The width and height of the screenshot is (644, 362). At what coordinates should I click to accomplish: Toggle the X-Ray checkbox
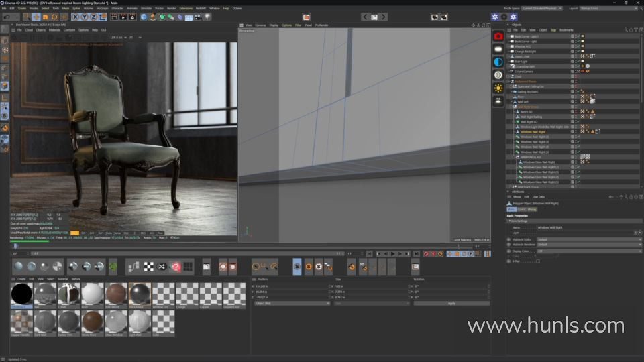coord(538,261)
